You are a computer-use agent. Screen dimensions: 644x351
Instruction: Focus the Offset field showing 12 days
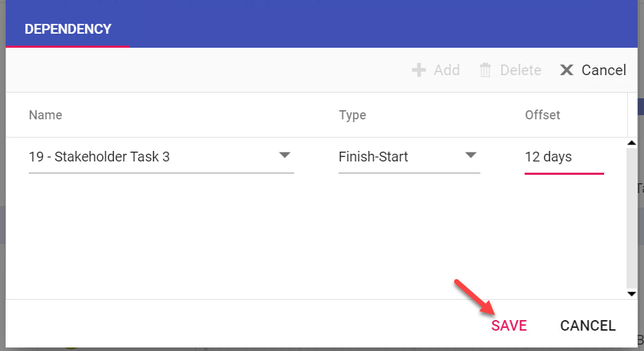pos(563,157)
